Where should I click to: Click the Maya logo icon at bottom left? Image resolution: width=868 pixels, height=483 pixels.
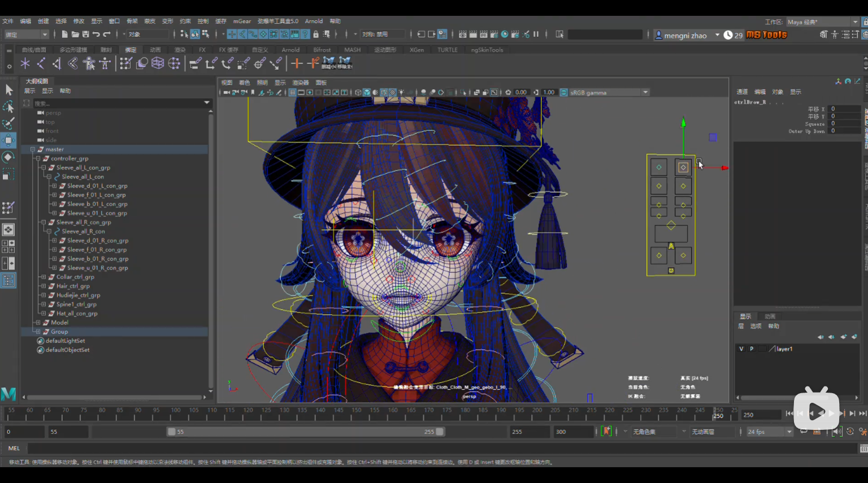pos(8,393)
